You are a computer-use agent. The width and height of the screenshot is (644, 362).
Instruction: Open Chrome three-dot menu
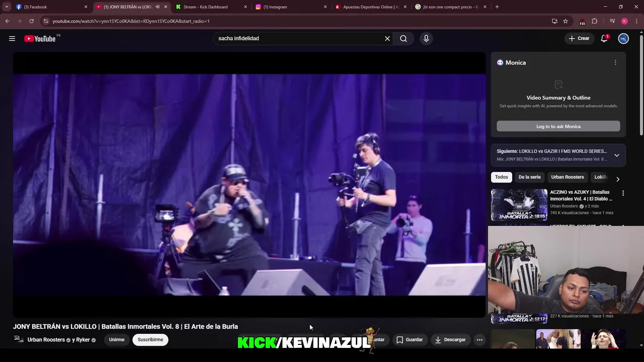[x=636, y=21]
